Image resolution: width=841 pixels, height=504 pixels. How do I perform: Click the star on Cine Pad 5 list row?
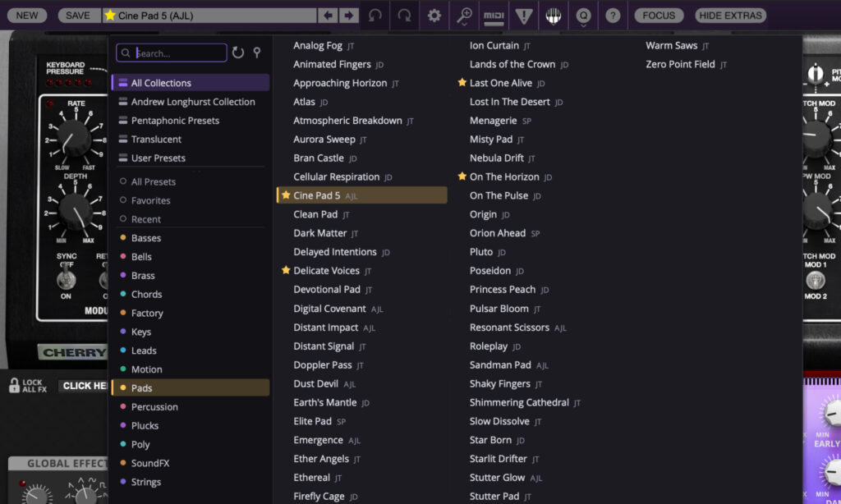pyautogui.click(x=286, y=195)
